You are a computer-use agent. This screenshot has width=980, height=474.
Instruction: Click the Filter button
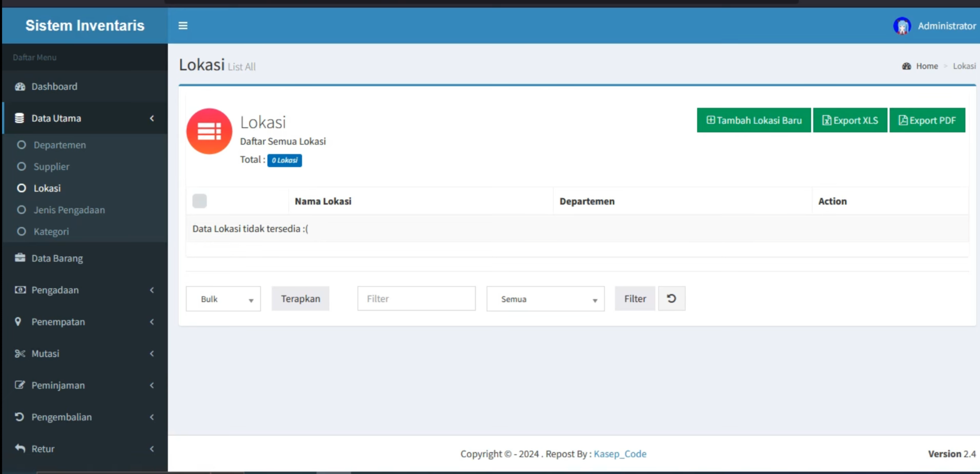(635, 298)
